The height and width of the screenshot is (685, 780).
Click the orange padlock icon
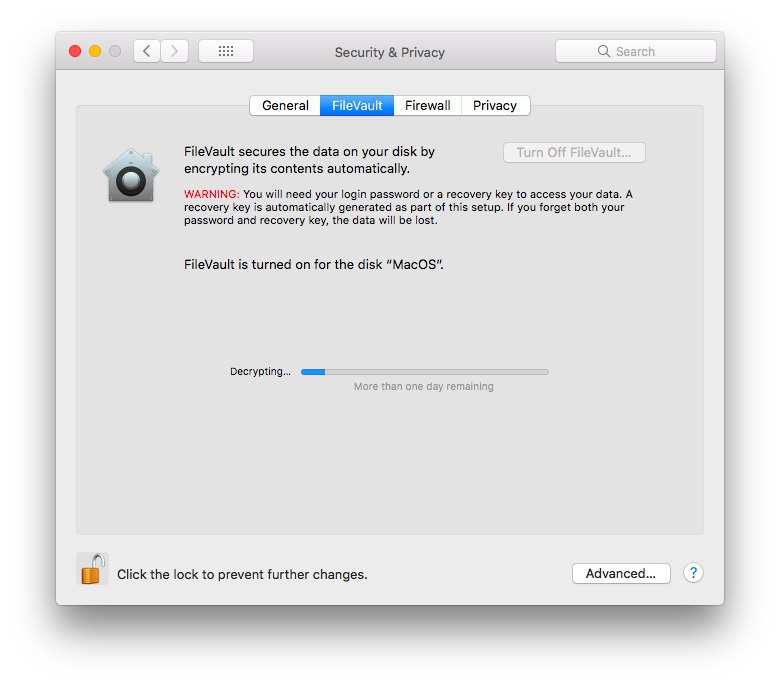[93, 569]
